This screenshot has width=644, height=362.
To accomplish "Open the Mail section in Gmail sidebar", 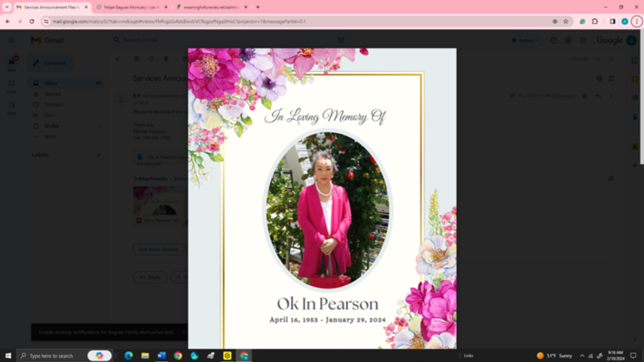I will (11, 63).
